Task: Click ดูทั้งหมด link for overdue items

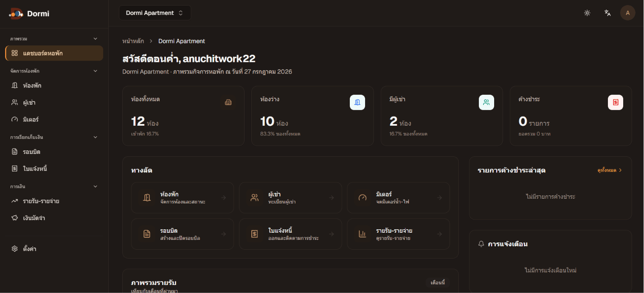Action: click(x=610, y=170)
